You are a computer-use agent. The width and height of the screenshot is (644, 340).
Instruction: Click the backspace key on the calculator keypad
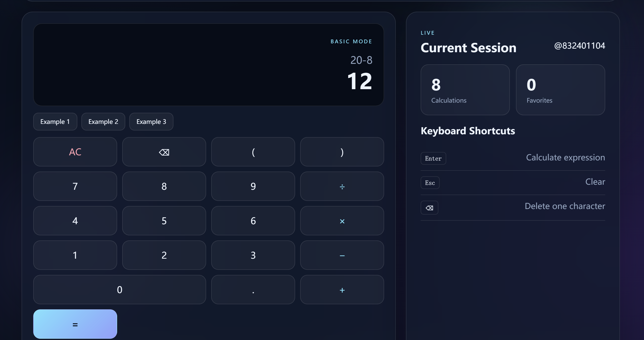164,152
